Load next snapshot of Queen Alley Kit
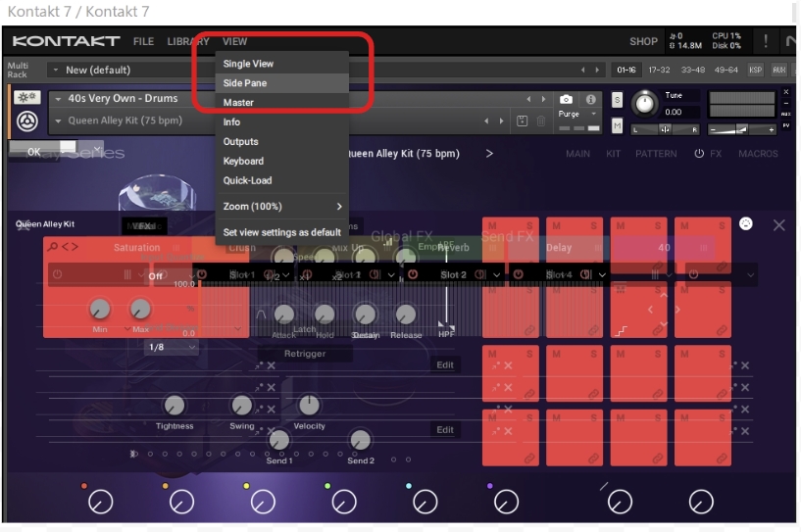 point(502,121)
